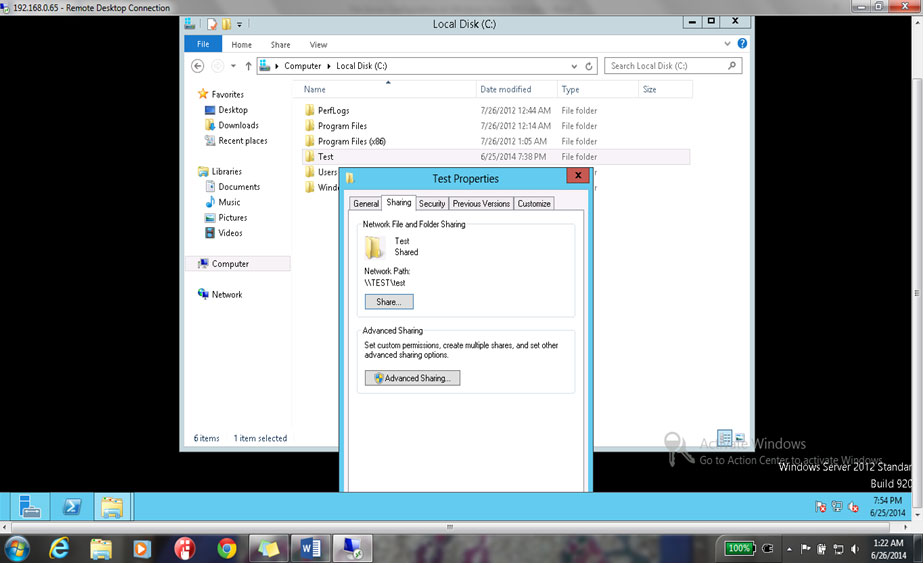The height and width of the screenshot is (565, 924).
Task: Open the File menu tab
Action: pos(203,44)
